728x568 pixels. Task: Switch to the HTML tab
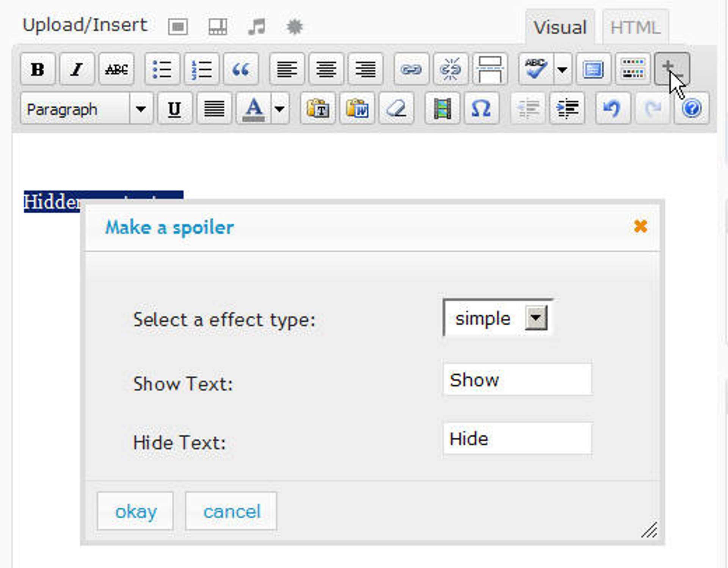[x=635, y=28]
